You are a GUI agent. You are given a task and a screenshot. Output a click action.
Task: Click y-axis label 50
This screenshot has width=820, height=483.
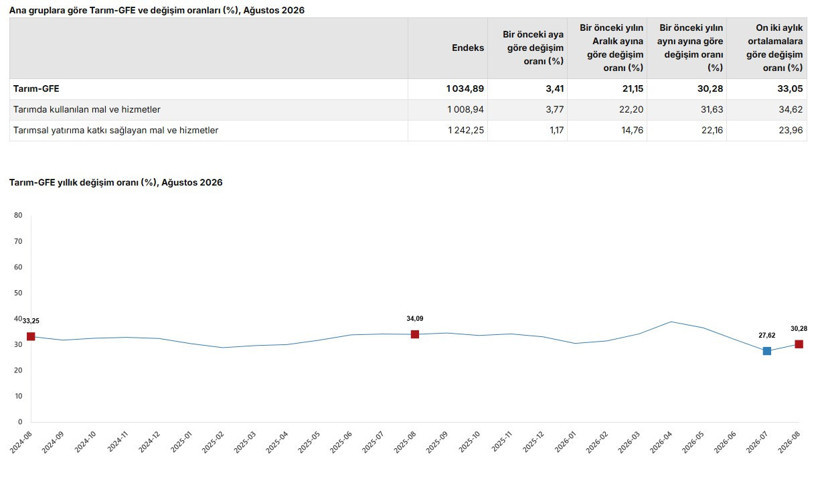pyautogui.click(x=18, y=293)
